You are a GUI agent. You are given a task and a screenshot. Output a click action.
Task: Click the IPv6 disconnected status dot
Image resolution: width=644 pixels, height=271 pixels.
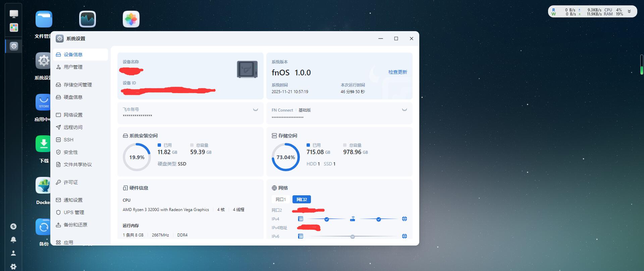[x=353, y=236]
